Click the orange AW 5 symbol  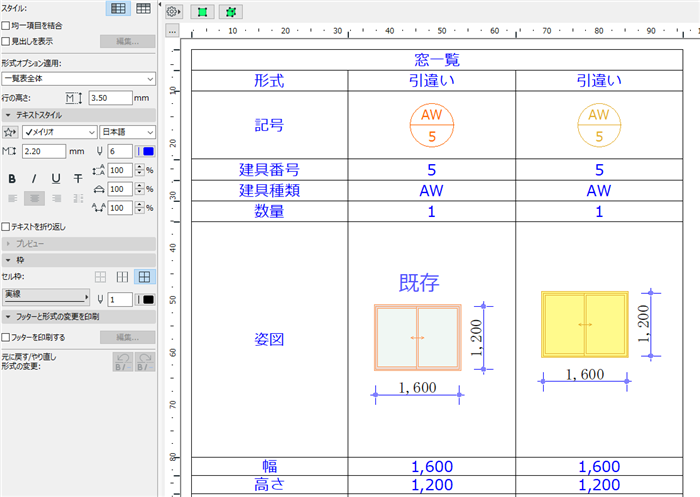432,125
